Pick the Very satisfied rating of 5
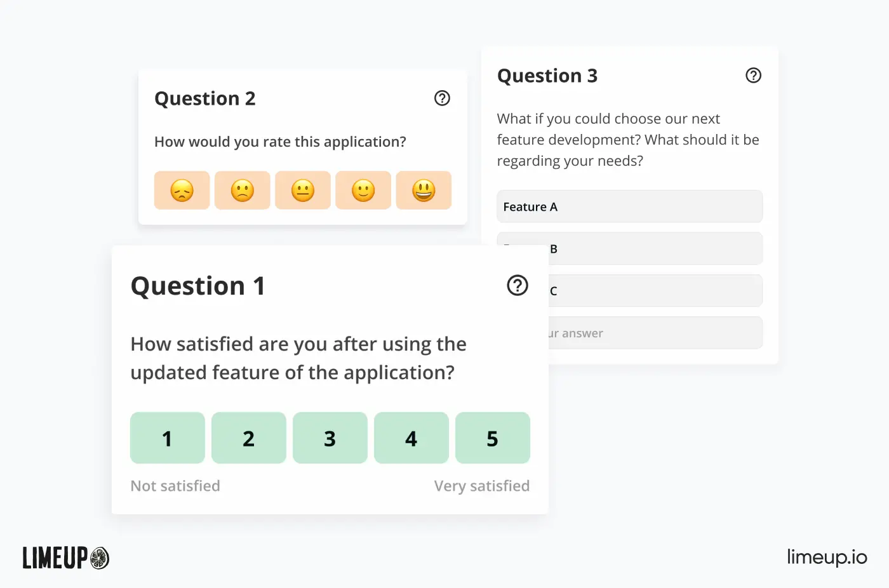889x588 pixels. click(492, 438)
